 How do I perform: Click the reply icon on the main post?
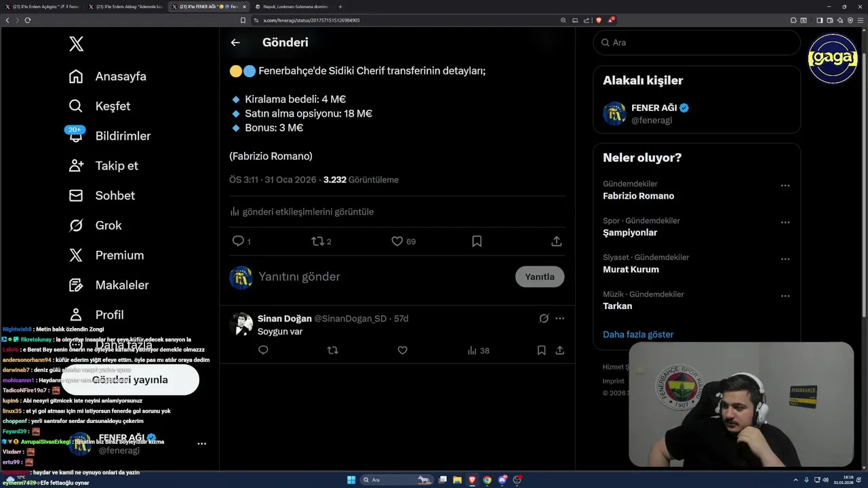(238, 241)
